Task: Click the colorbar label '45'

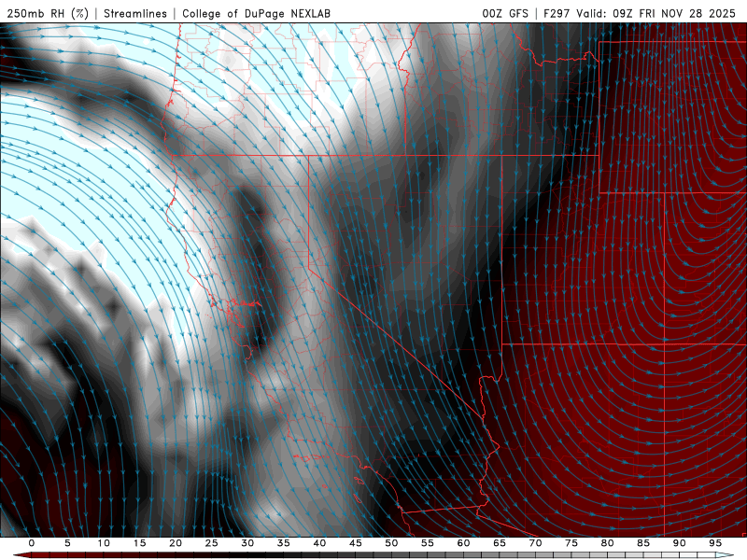Action: [356, 543]
